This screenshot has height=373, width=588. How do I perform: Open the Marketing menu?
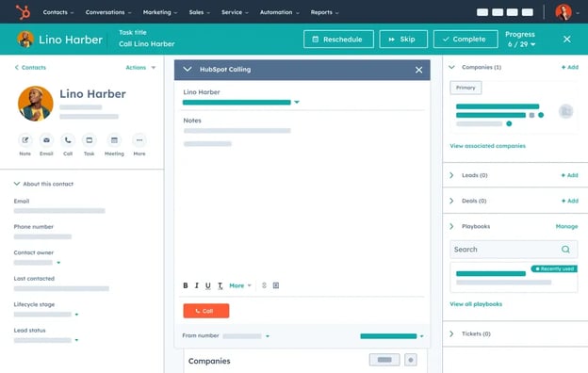click(160, 12)
